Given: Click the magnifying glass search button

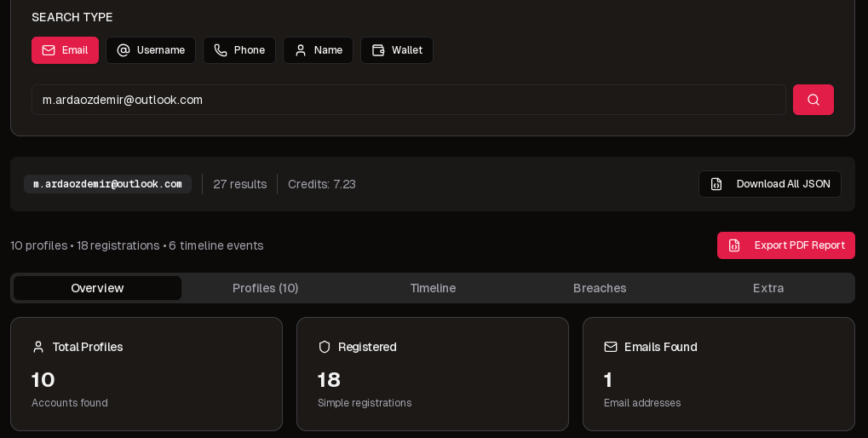Looking at the screenshot, I should [x=813, y=100].
